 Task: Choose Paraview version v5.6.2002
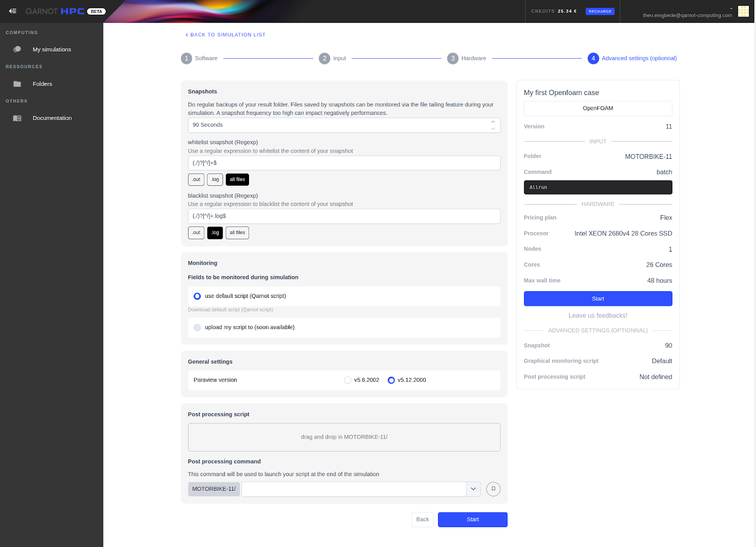(x=348, y=380)
